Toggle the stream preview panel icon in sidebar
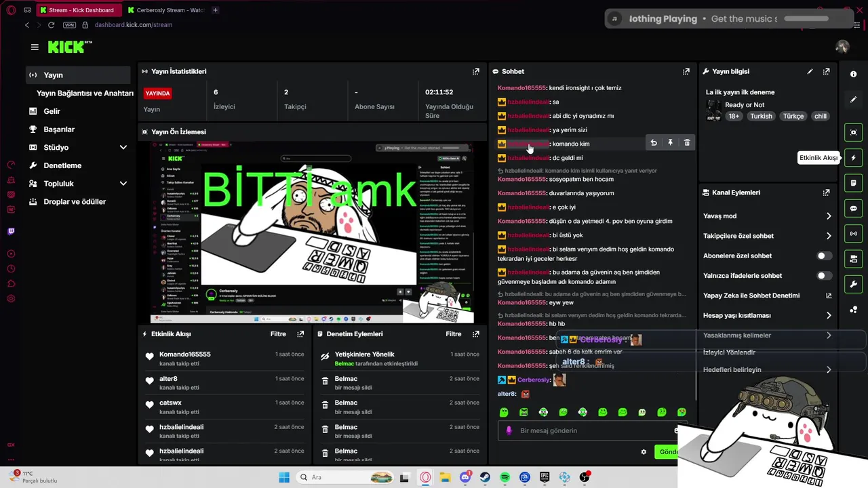 853,132
